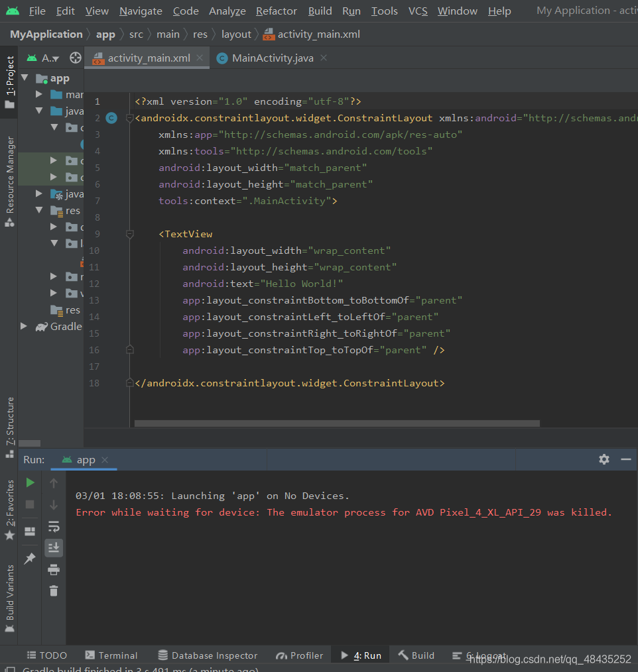Click the src breadcrumb segment
The width and height of the screenshot is (638, 672).
pyautogui.click(x=136, y=34)
